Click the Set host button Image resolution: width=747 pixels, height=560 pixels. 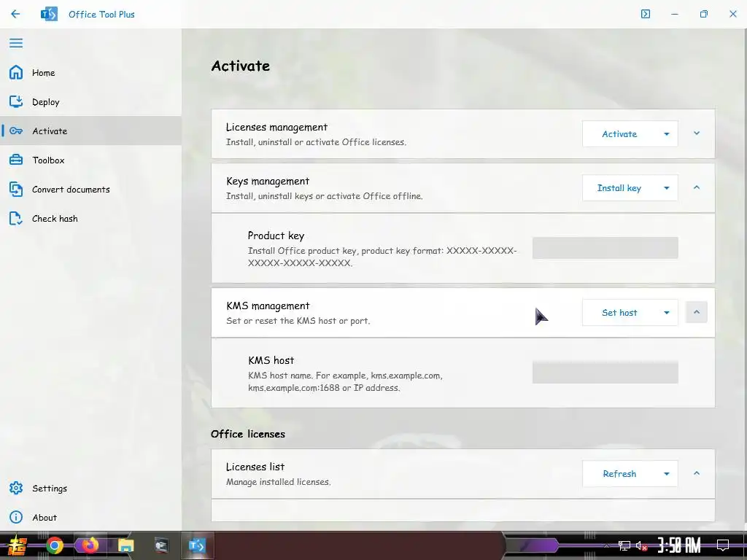click(x=619, y=312)
